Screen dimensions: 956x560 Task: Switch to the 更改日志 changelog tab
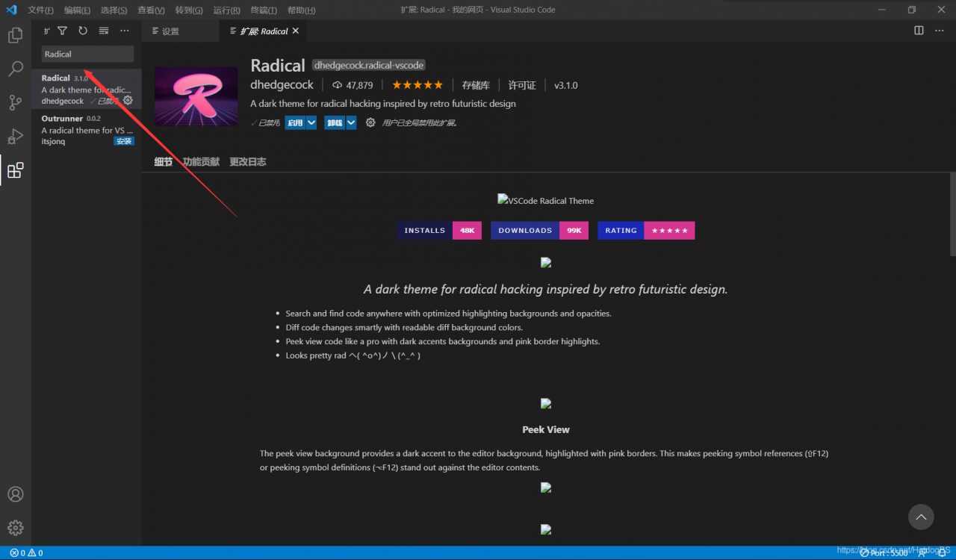coord(247,161)
